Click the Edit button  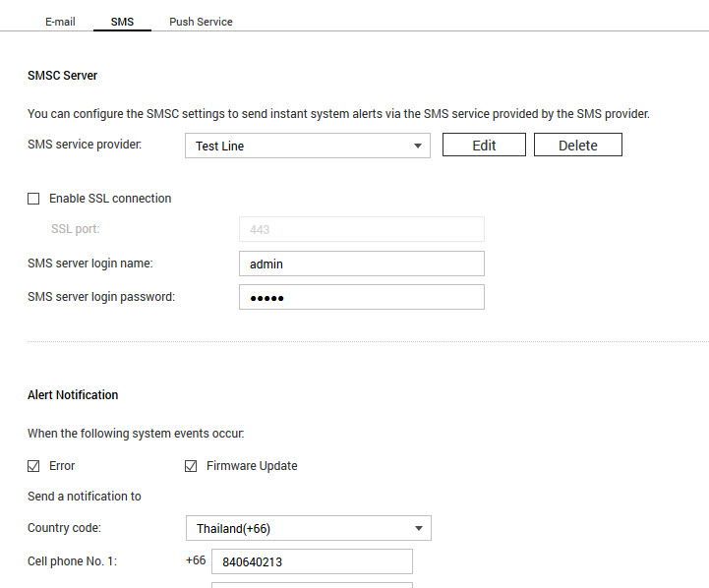click(484, 145)
